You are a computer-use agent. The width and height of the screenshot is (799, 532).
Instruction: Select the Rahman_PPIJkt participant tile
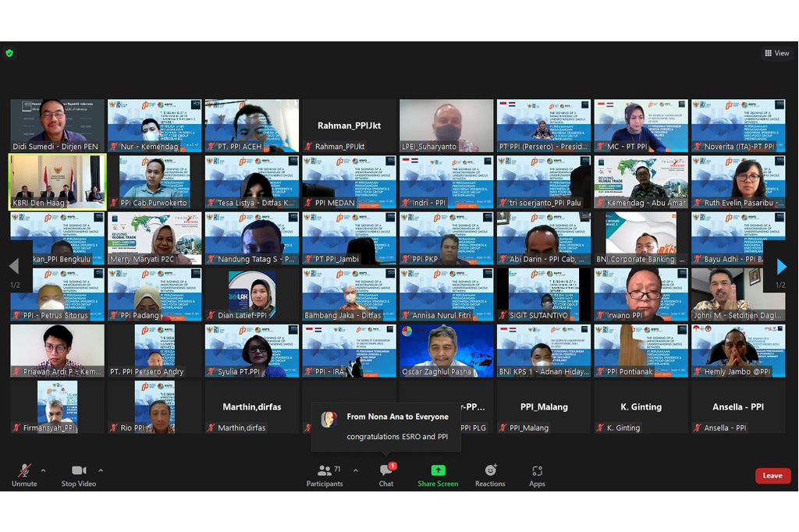pyautogui.click(x=349, y=126)
